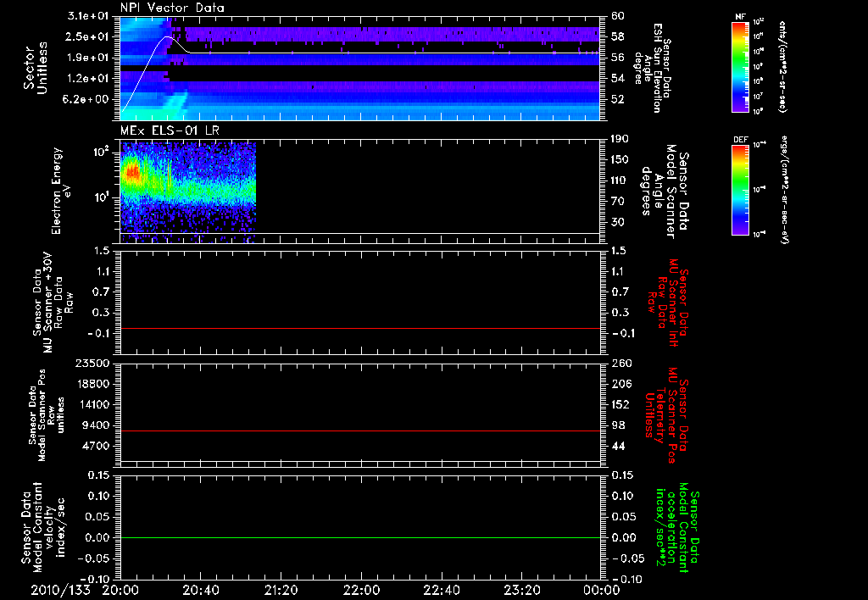Click the '18800' scanner position tick

coord(92,384)
